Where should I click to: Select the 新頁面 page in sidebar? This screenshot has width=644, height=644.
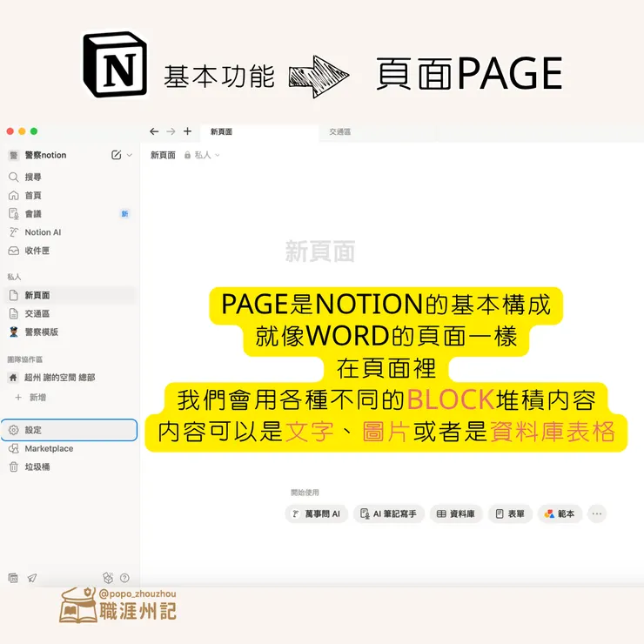pyautogui.click(x=69, y=295)
